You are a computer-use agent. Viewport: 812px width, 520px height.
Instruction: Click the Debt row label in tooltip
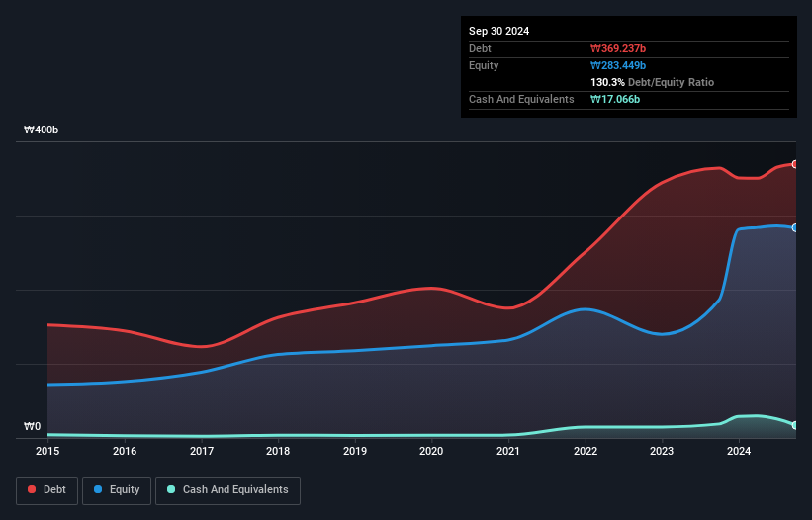480,48
